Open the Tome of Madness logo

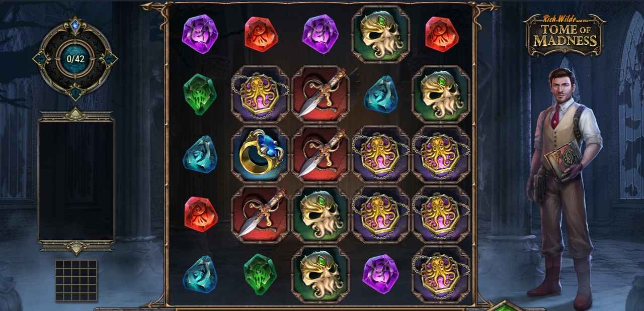pos(565,35)
